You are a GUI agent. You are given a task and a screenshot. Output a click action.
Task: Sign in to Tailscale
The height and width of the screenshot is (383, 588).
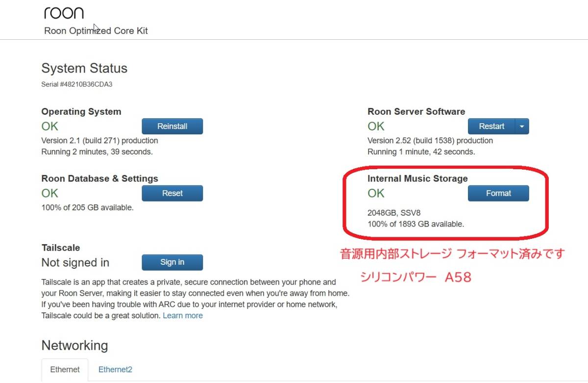[x=172, y=262]
